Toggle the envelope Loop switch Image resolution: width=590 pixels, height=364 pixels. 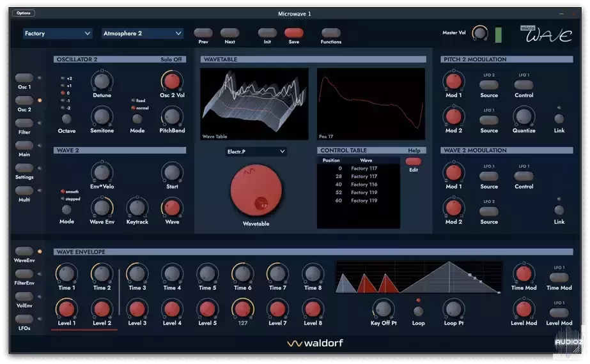pyautogui.click(x=418, y=311)
